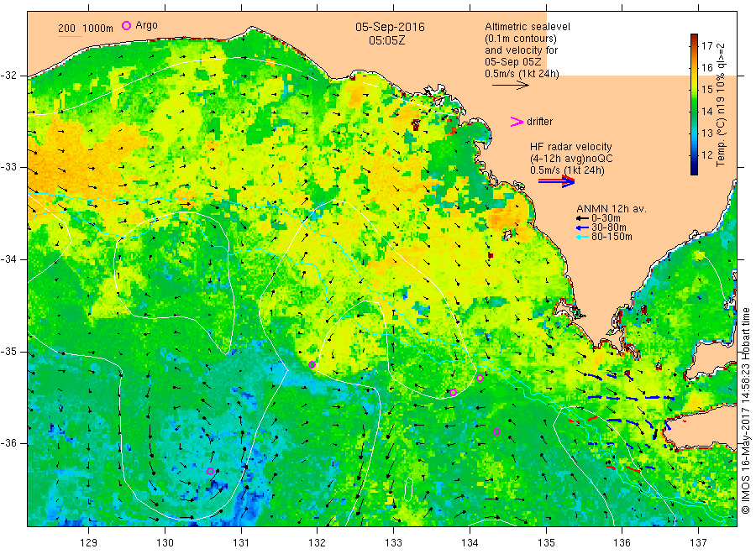Viewport: 756px width, 554px height.
Task: Click the 'drifter' legend label
Action: point(539,122)
